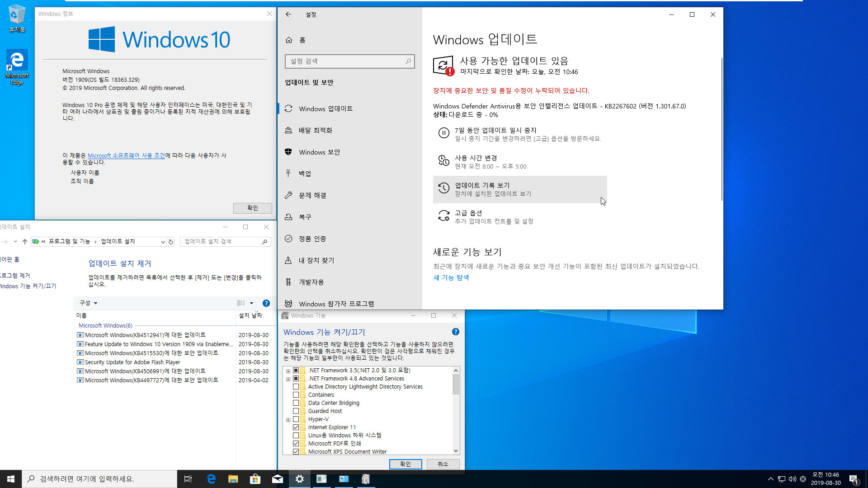
Task: Click the refresh button next to the address bar
Action: 171,242
